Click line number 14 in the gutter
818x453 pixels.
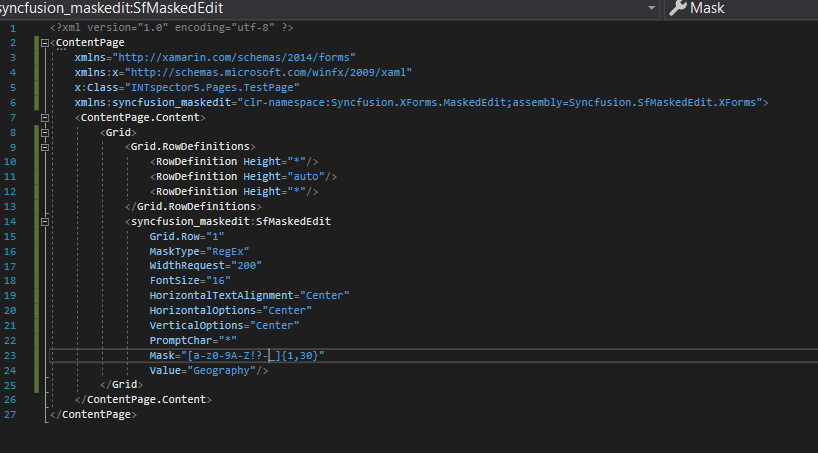(x=10, y=222)
